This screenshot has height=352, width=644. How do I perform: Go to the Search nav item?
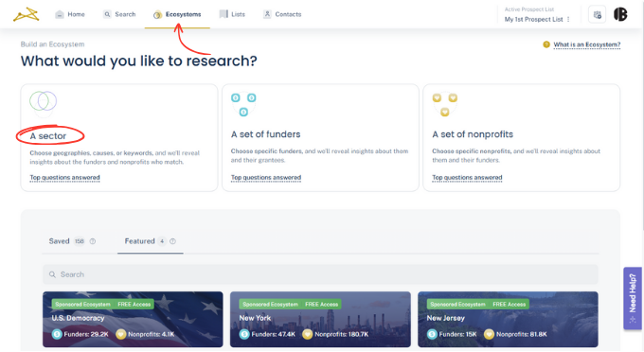coord(119,14)
